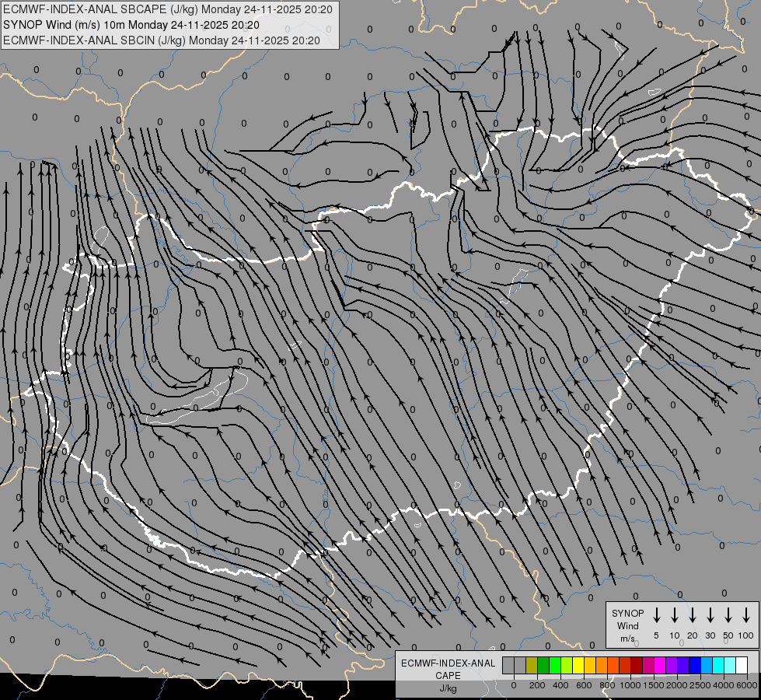The width and height of the screenshot is (761, 700).
Task: Pick the pale cyan CAPE swatch
Action: point(730,665)
